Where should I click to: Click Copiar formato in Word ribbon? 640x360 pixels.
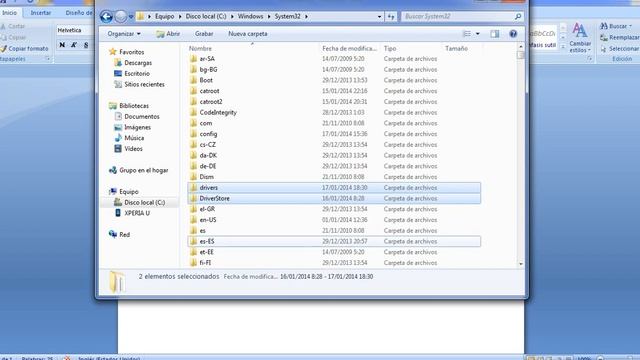[x=25, y=49]
